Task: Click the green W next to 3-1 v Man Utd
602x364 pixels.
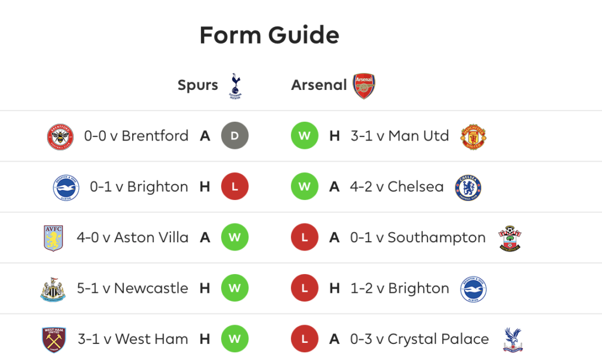Action: point(305,135)
